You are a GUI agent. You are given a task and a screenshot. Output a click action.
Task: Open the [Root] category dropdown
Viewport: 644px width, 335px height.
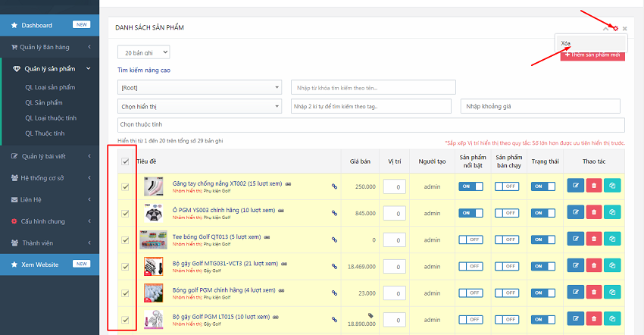(199, 88)
